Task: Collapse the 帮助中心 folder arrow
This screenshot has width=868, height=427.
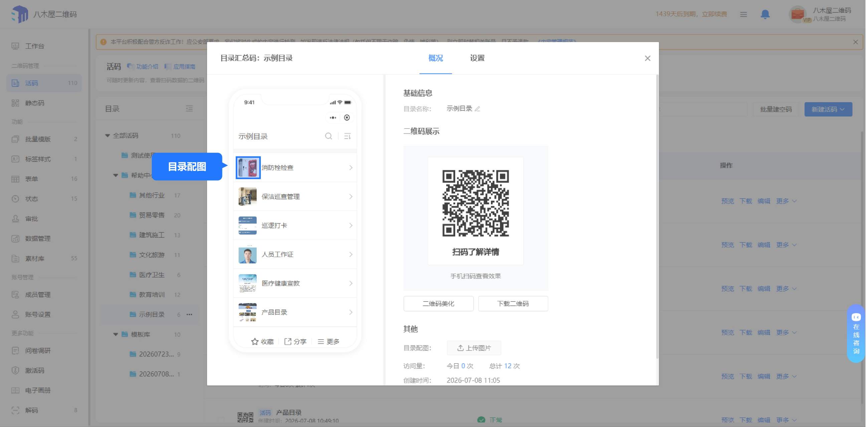Action: (116, 176)
